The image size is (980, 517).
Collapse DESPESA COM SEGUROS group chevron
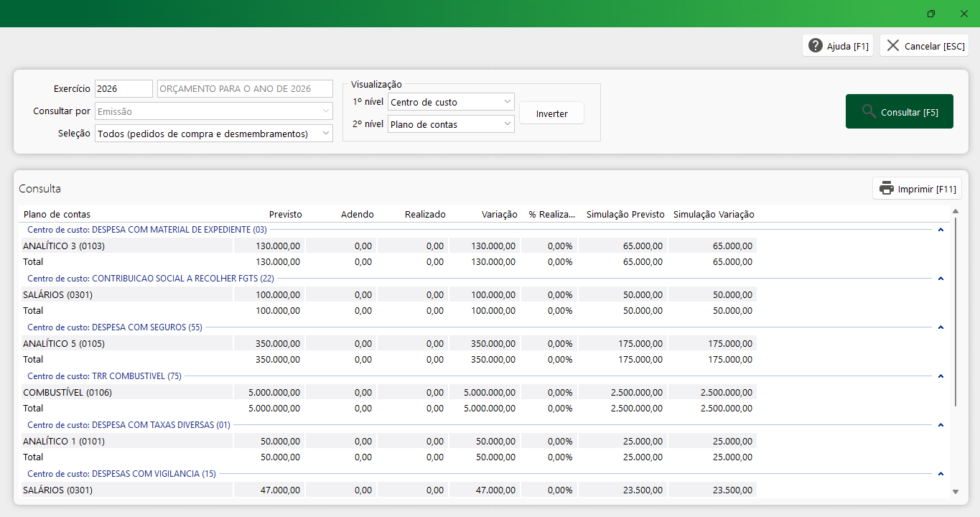(941, 327)
